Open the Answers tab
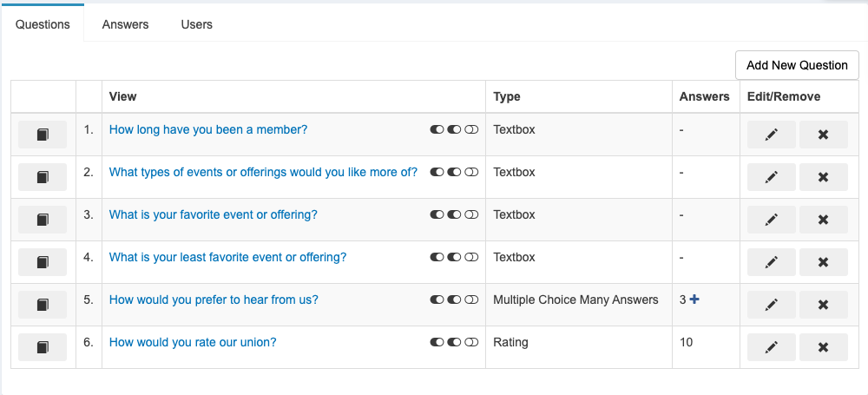This screenshot has width=868, height=395. click(125, 24)
